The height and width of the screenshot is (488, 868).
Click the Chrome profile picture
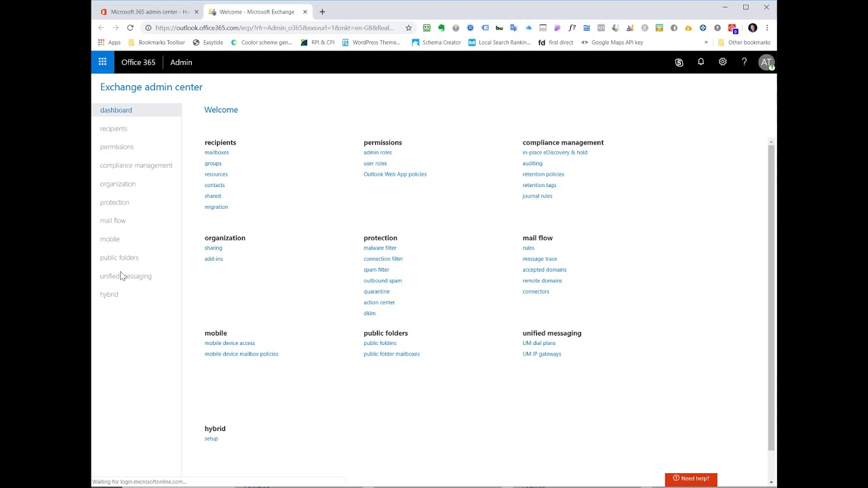[x=753, y=28]
